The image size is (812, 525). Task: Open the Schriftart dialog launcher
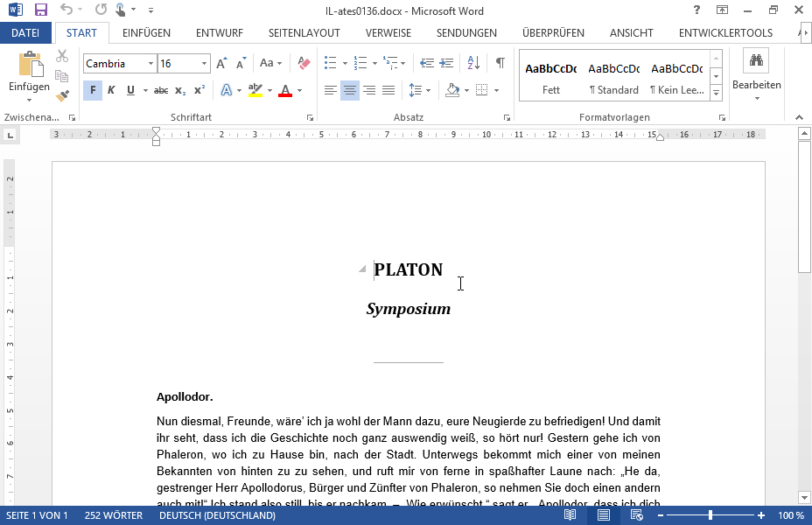(311, 118)
